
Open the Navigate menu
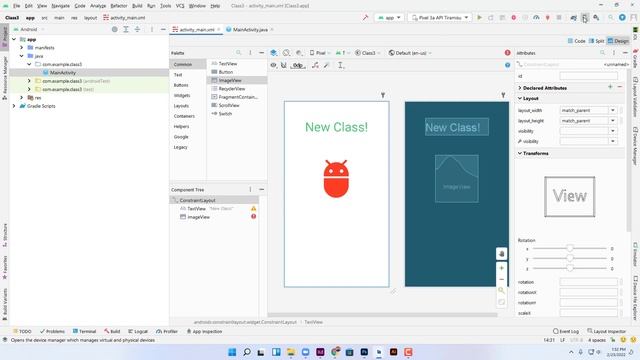[60, 6]
